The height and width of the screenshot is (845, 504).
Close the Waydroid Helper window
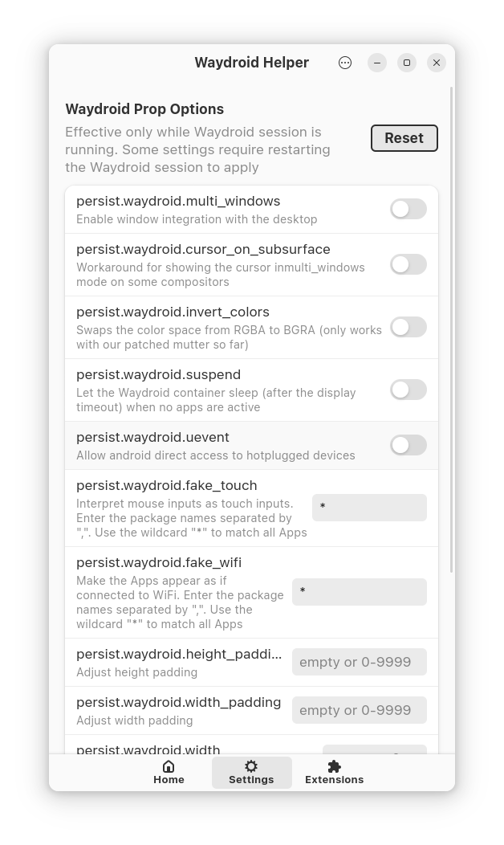[437, 63]
